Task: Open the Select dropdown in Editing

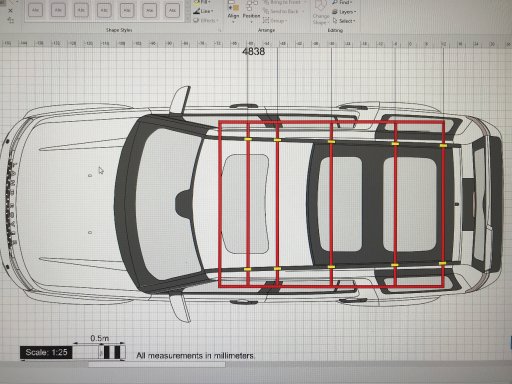Action: pos(344,21)
